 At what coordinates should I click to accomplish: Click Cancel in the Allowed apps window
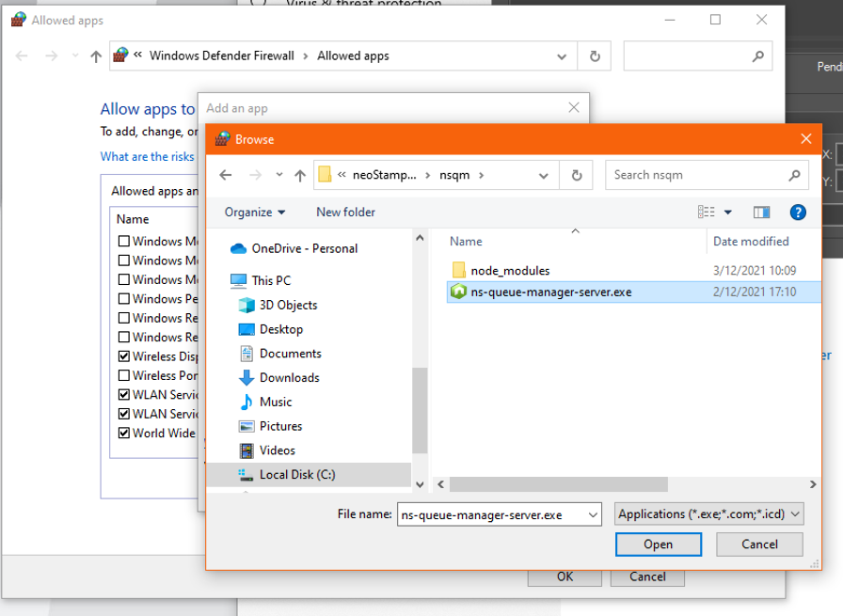pyautogui.click(x=647, y=577)
